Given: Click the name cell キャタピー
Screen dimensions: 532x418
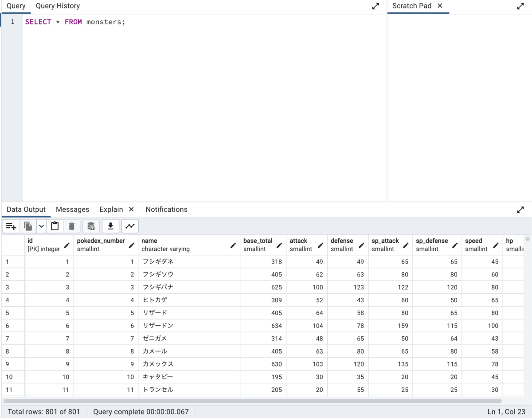Looking at the screenshot, I should point(189,377).
